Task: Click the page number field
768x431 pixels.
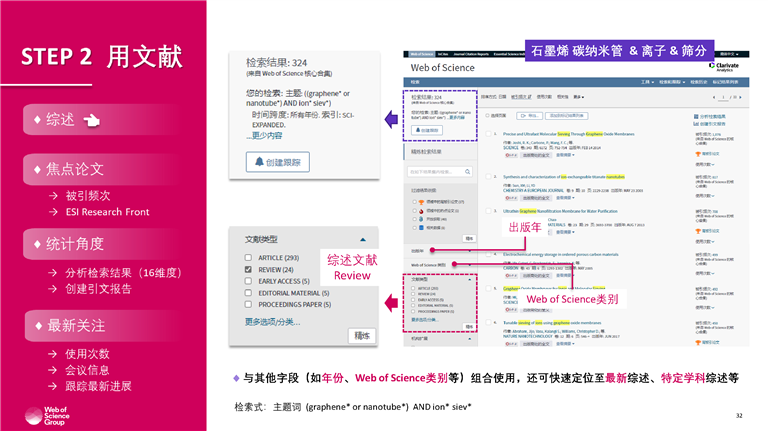Action: (723, 97)
